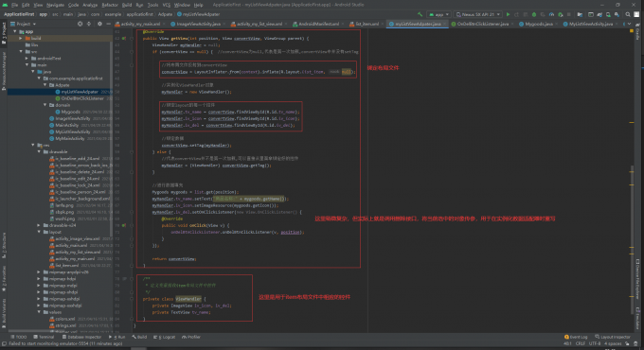The width and height of the screenshot is (644, 350).
Task: Click the Adpate breadcrumb in navigation bar
Action: 165,14
